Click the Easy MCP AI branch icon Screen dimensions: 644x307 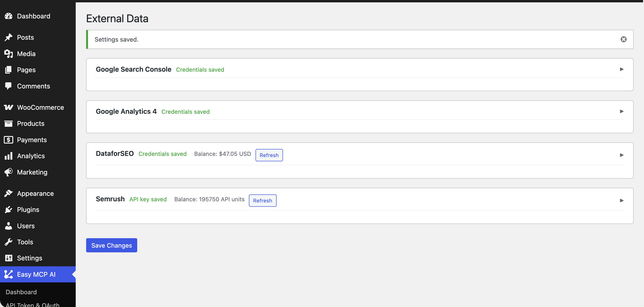click(x=9, y=274)
